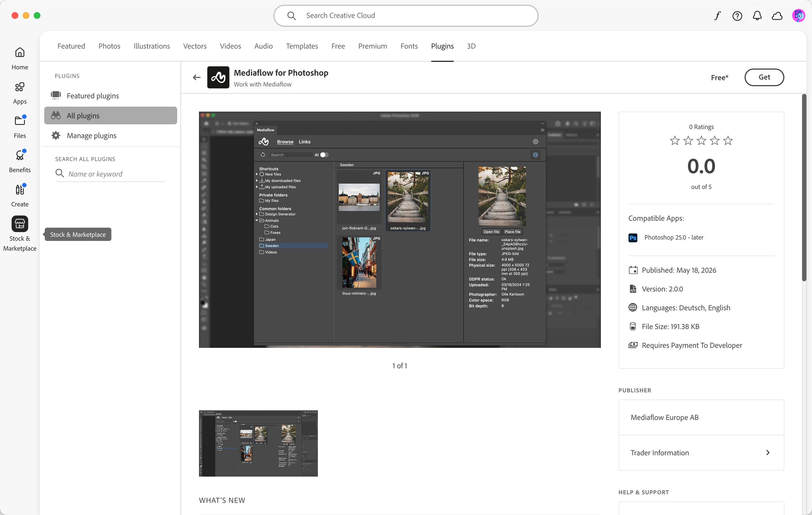Click the Photoshop compatible app icon

[x=633, y=238]
